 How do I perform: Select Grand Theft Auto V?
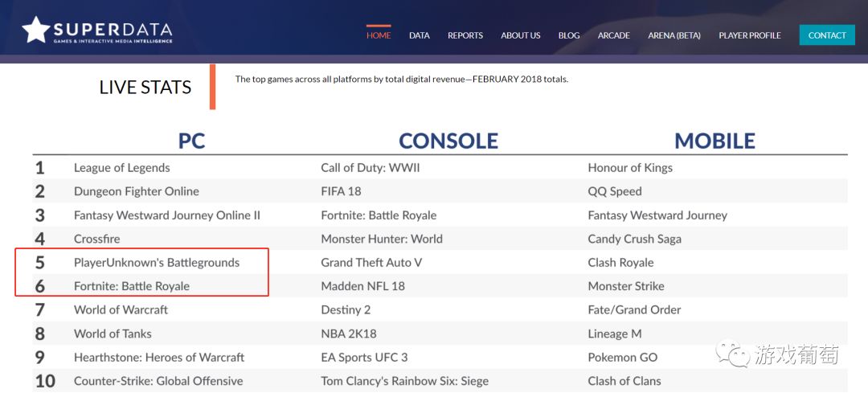coord(371,262)
